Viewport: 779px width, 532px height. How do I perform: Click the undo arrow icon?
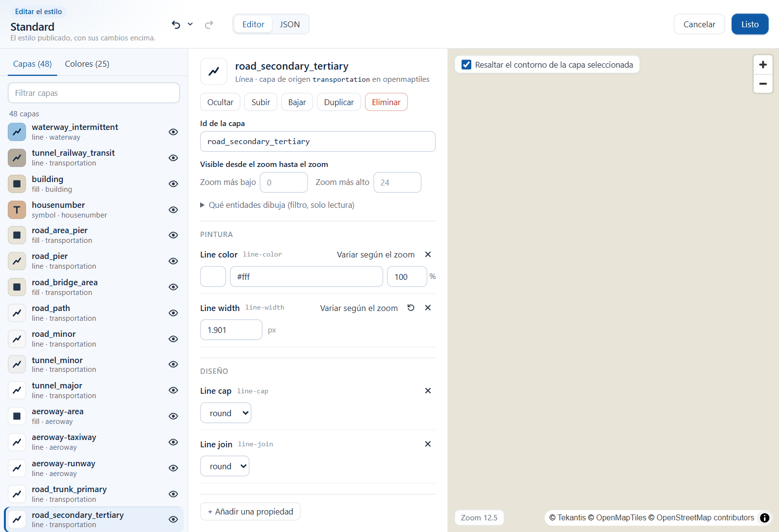(176, 24)
